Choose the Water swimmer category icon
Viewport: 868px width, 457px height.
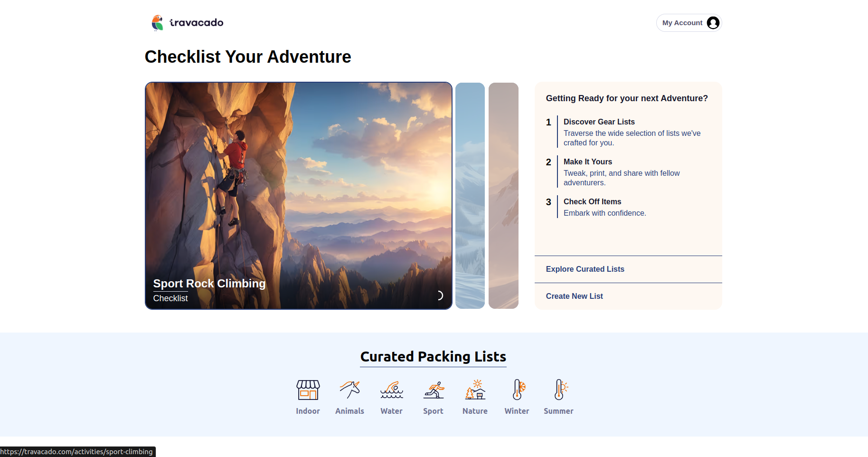pos(391,390)
